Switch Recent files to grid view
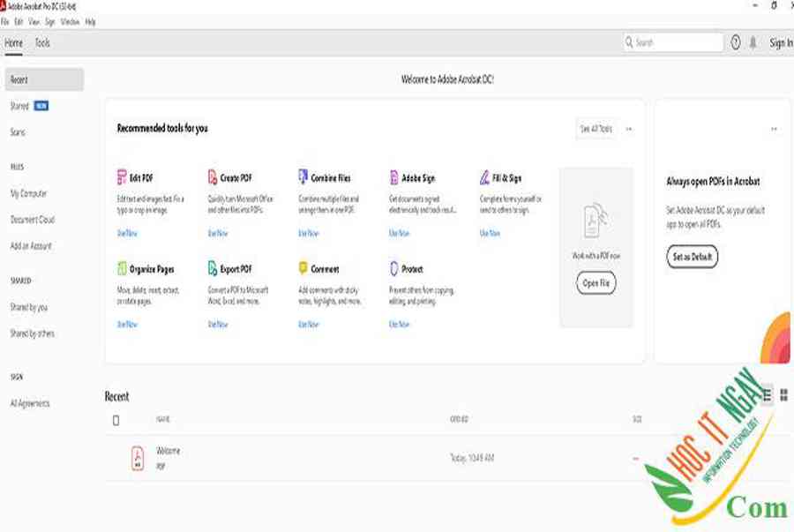This screenshot has width=794, height=532. point(783,395)
